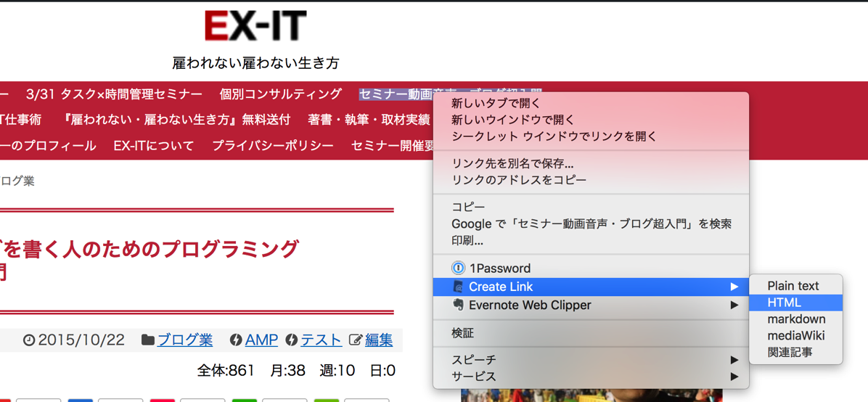Image resolution: width=868 pixels, height=402 pixels.
Task: Expand the Evernote Web Clipper submenu arrow
Action: coord(734,305)
